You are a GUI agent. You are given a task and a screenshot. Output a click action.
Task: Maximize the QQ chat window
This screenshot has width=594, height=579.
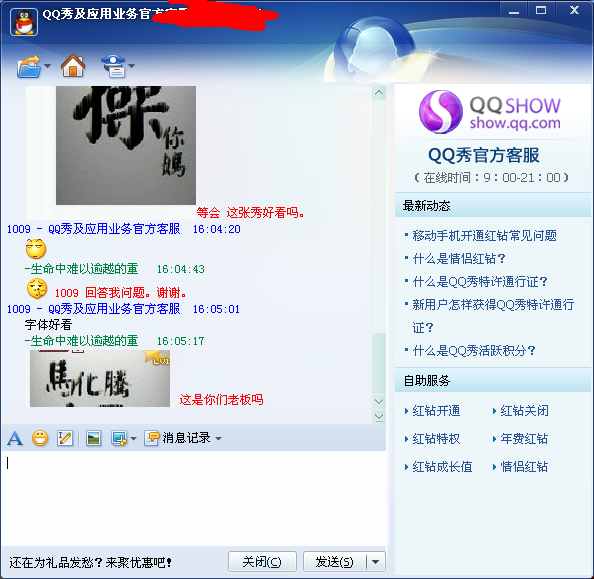click(x=541, y=11)
